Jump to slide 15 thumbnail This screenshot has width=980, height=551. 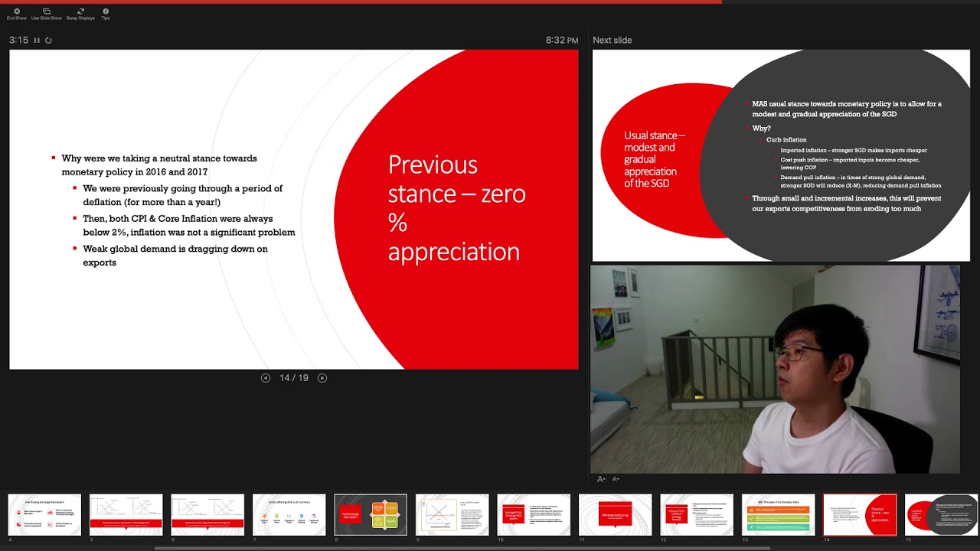point(942,514)
